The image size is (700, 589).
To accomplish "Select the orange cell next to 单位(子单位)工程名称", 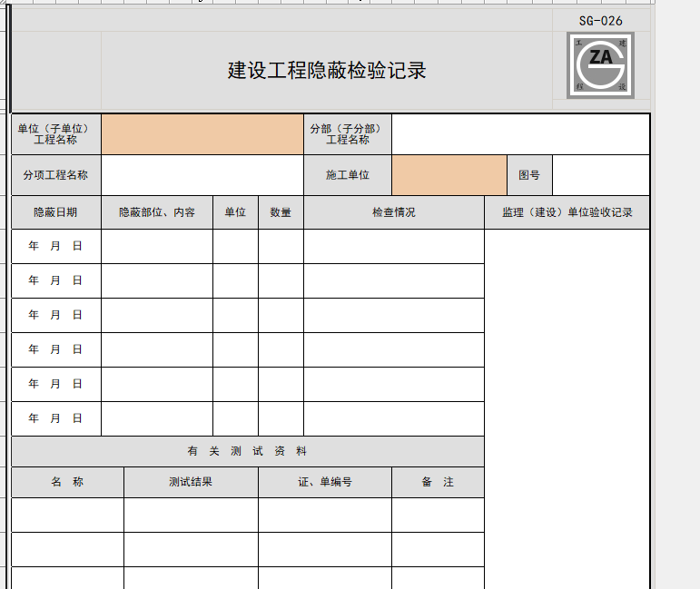I will [202, 134].
